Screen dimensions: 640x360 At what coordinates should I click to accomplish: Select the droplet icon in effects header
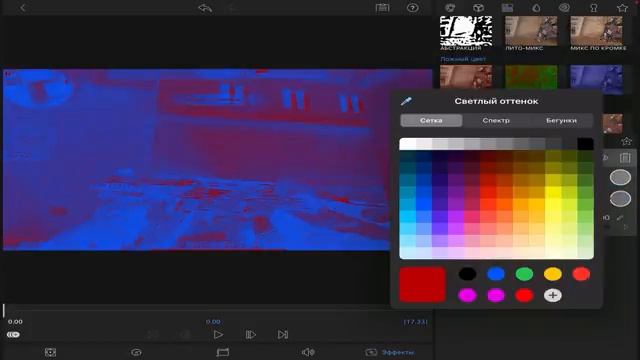click(536, 8)
